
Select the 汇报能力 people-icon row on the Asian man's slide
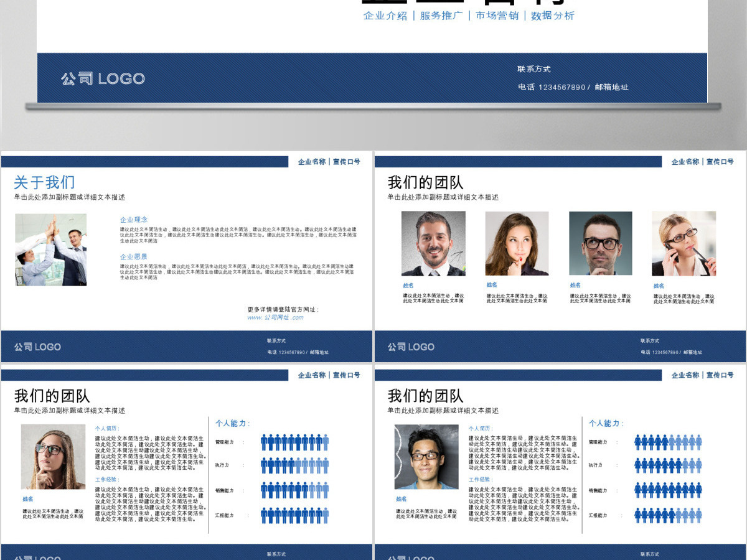(x=668, y=515)
